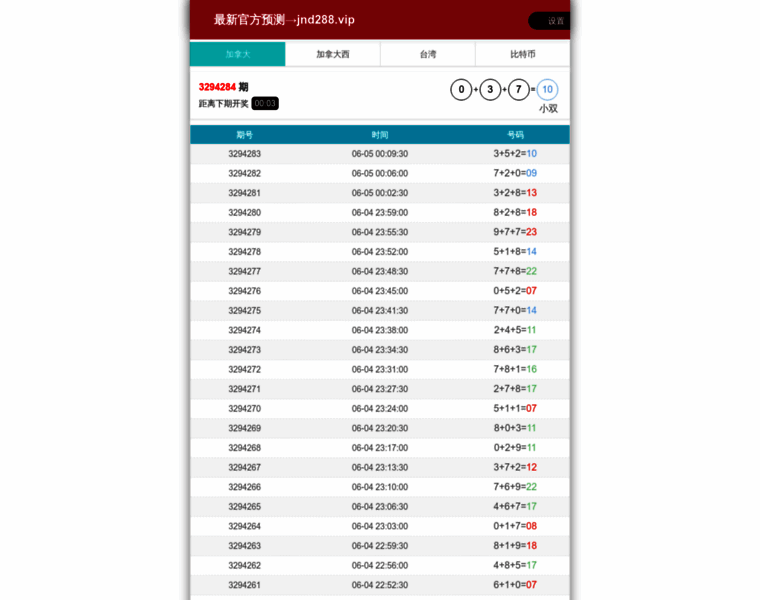Select period row 3294263
The height and width of the screenshot is (600, 760).
pyautogui.click(x=380, y=546)
